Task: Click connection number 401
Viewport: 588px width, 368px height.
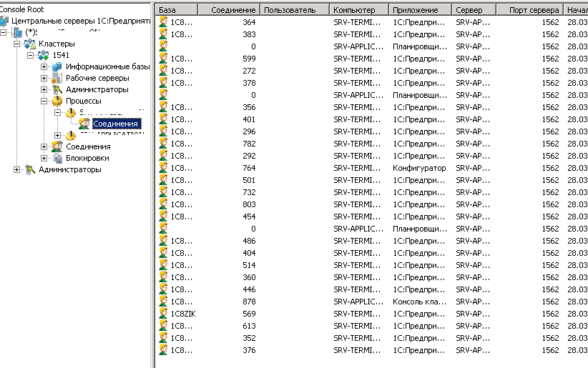Action: coord(249,119)
